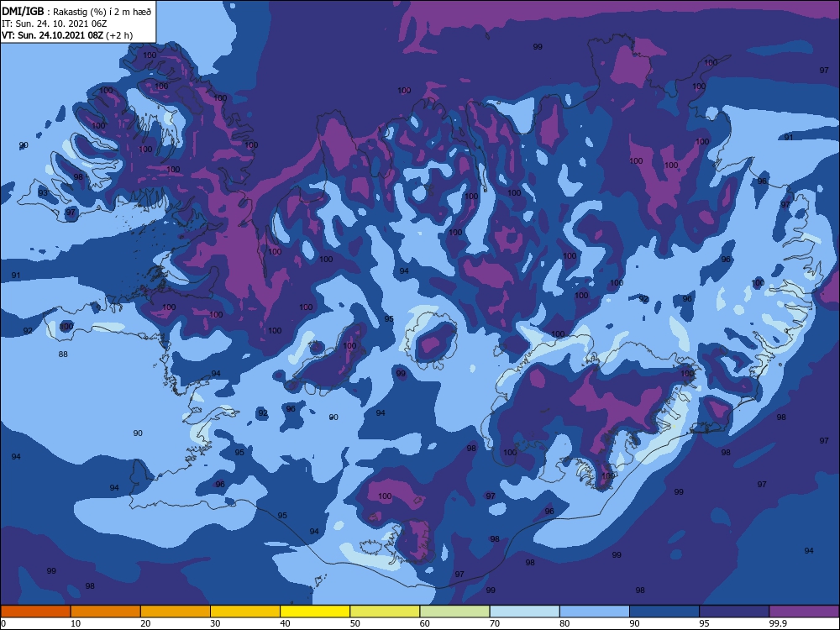Click the '30' tick label on the color scale

point(215,623)
